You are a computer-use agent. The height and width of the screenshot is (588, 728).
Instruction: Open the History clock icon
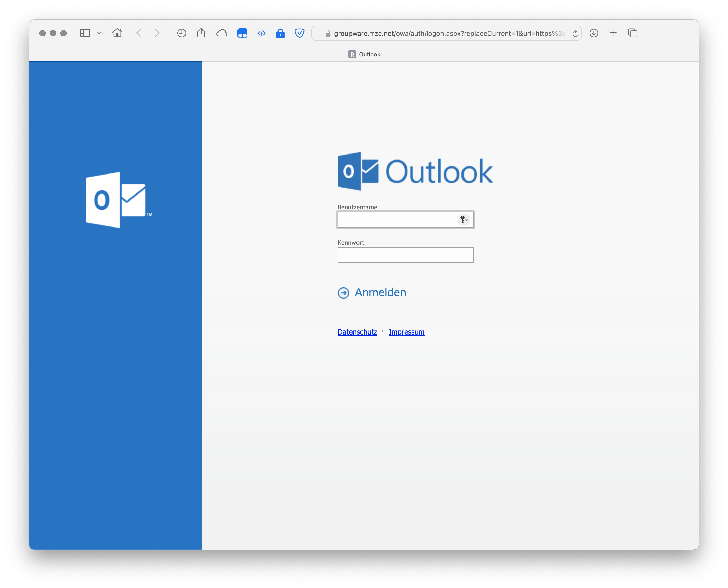pyautogui.click(x=182, y=33)
